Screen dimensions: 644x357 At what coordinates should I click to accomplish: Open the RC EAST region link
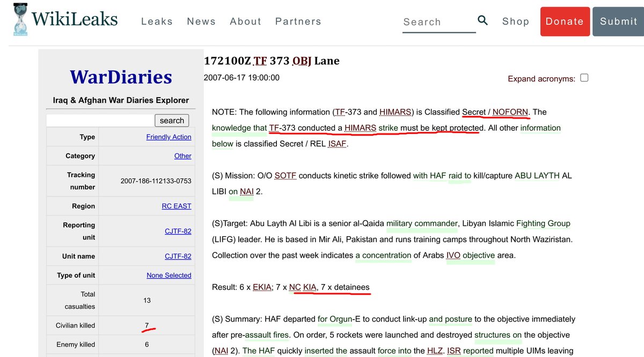[177, 206]
